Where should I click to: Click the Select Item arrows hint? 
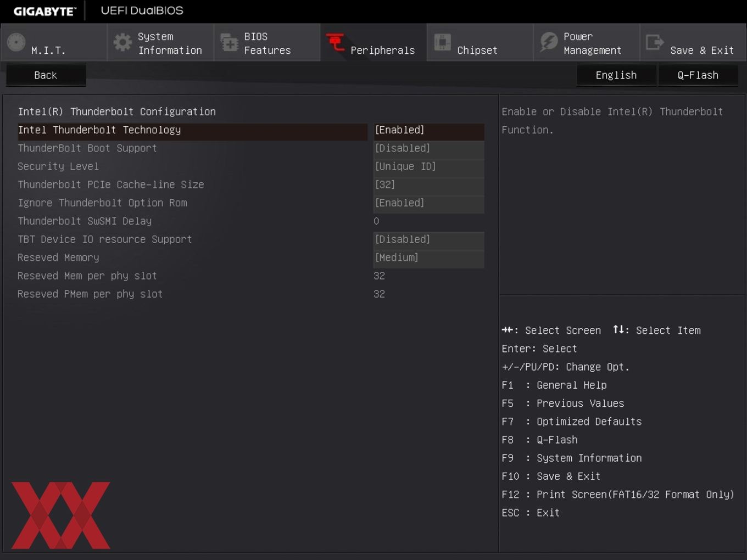pyautogui.click(x=657, y=331)
